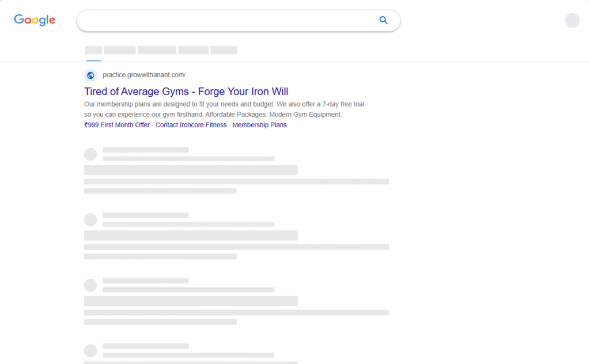Click the practice.growwithanant.com/ URL text

(x=144, y=75)
